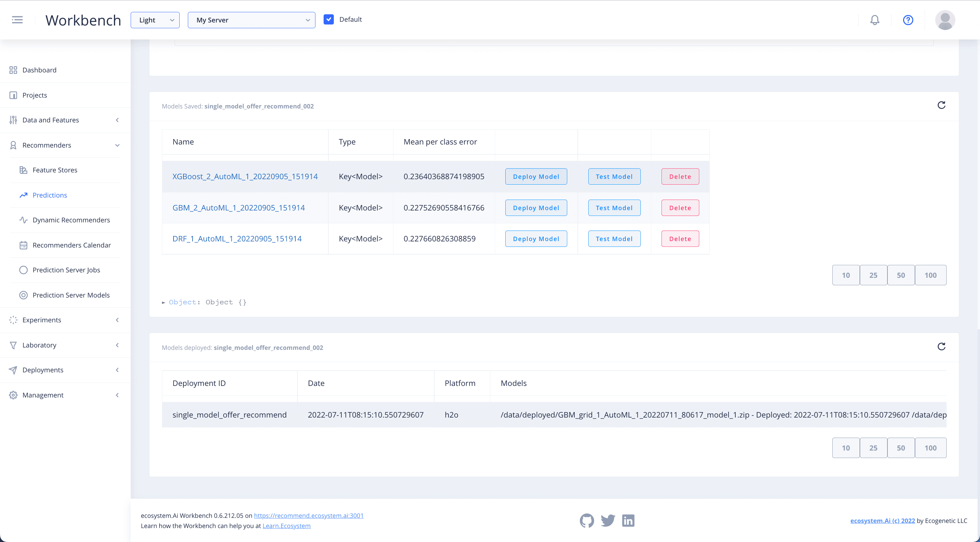Go to Prediction Server Jobs
Viewport: 980px width, 542px height.
click(66, 270)
